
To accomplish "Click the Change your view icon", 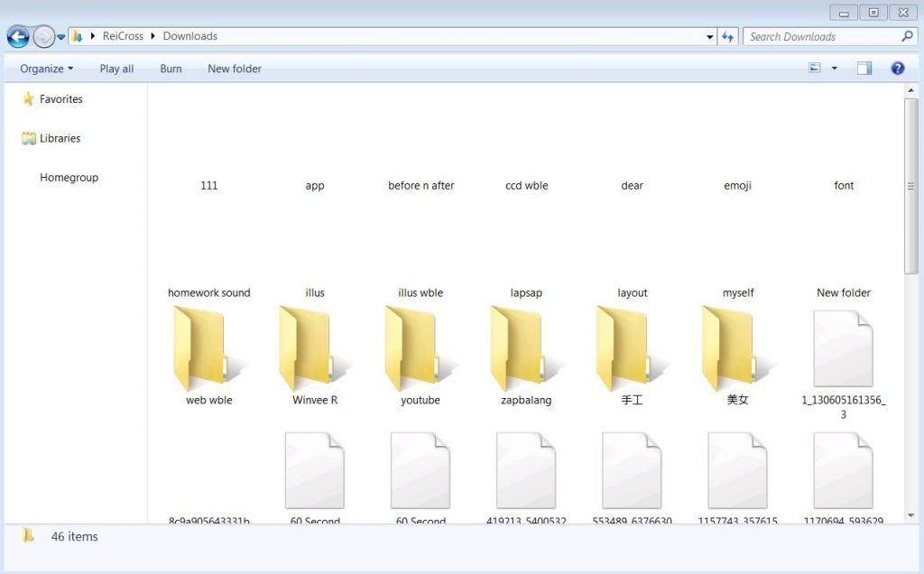I will point(815,69).
